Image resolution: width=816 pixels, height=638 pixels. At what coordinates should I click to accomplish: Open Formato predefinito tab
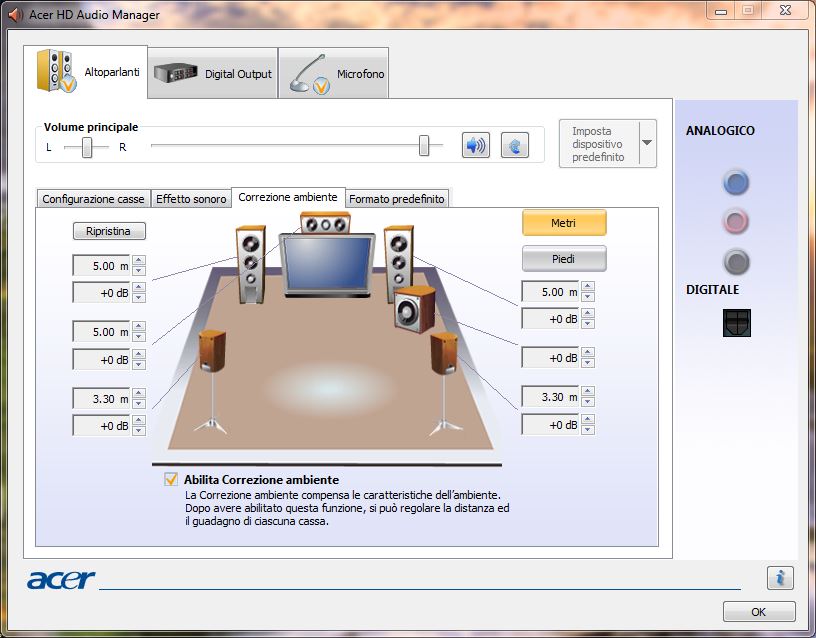[397, 199]
